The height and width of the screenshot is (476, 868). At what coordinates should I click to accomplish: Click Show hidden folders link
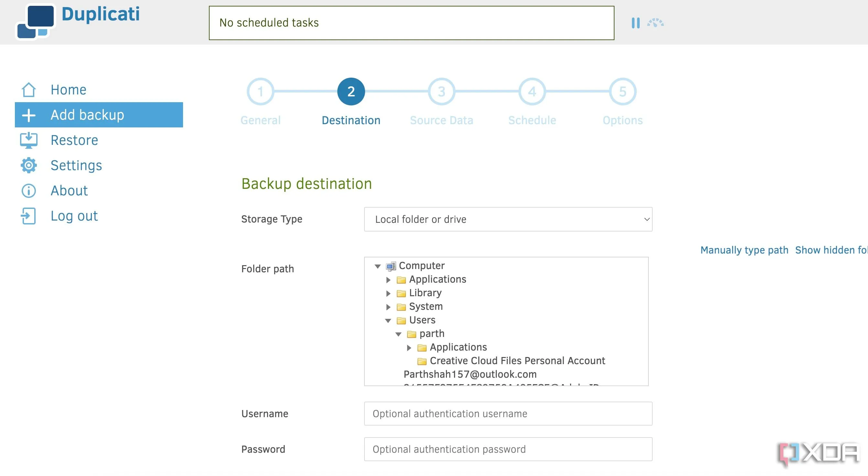coord(831,250)
